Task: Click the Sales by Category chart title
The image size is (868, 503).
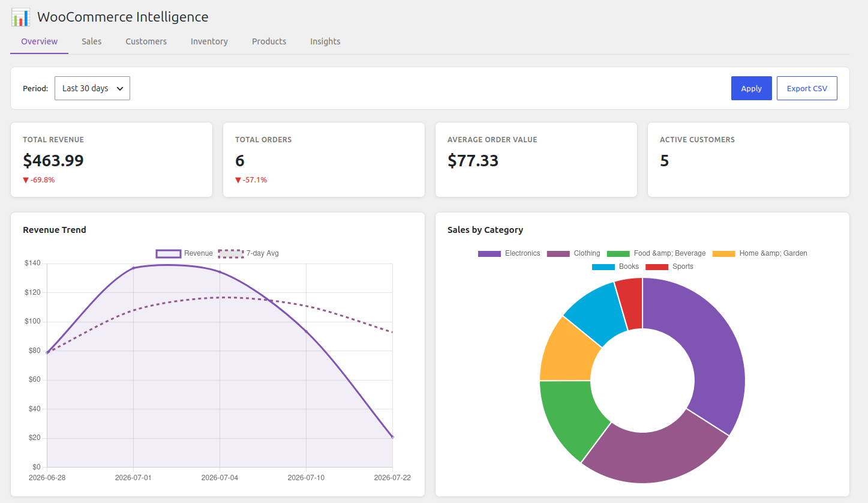Action: click(485, 230)
